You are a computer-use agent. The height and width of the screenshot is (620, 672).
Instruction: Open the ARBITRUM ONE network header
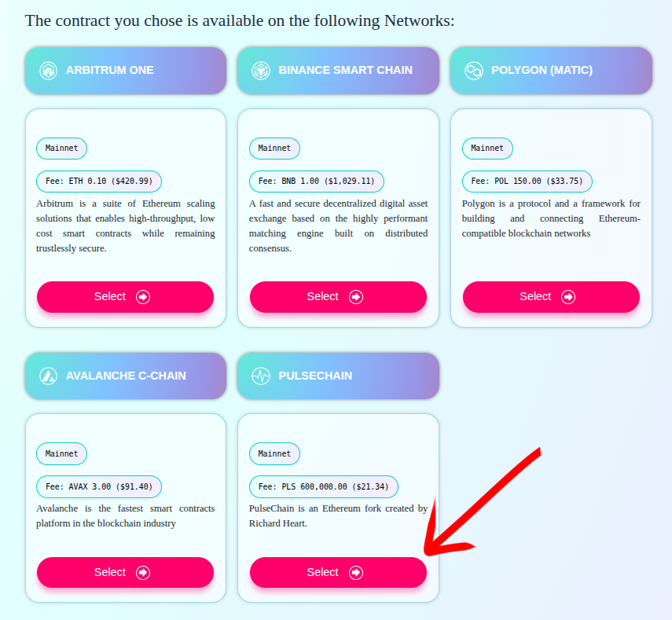pyautogui.click(x=125, y=70)
